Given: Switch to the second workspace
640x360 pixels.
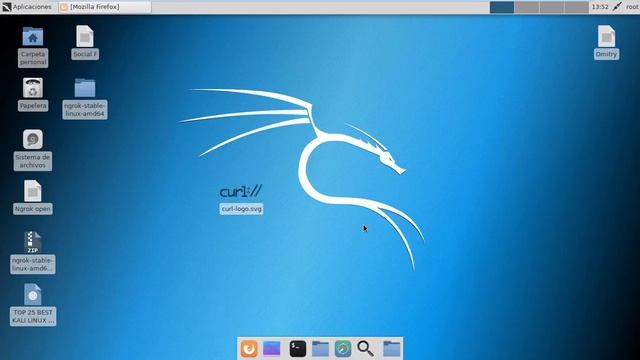Looking at the screenshot, I should [527, 7].
